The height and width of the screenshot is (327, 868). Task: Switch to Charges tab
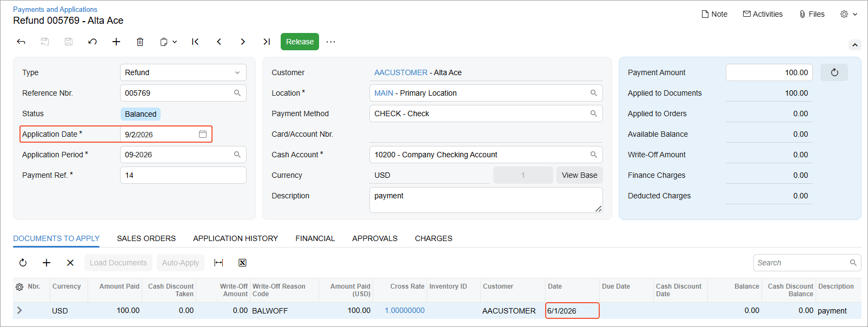[x=433, y=238]
